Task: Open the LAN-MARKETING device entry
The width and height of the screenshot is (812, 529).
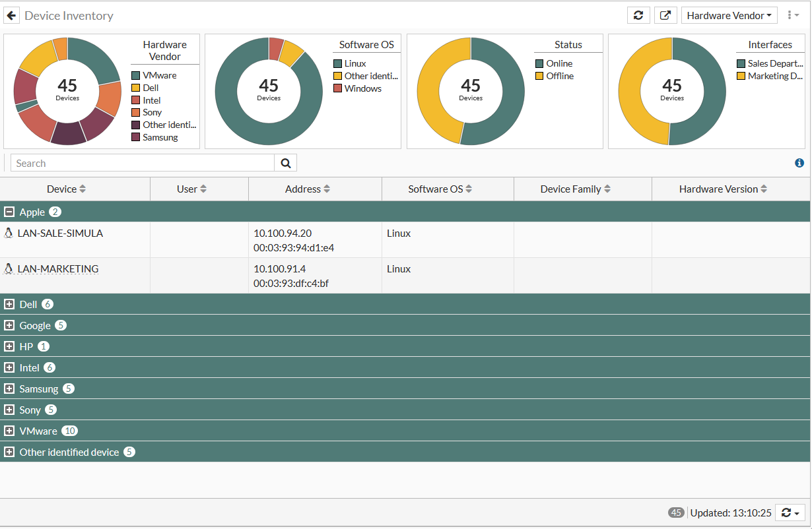Action: pyautogui.click(x=58, y=269)
